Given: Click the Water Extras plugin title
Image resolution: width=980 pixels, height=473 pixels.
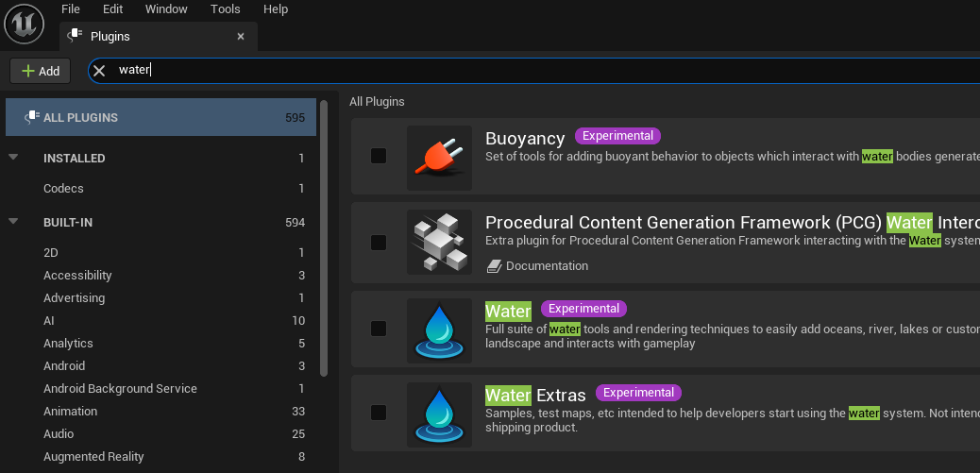Looking at the screenshot, I should (535, 395).
